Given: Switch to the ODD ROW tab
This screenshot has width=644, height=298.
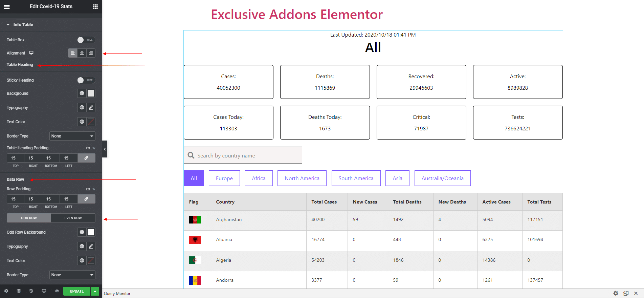Looking at the screenshot, I should [x=29, y=218].
